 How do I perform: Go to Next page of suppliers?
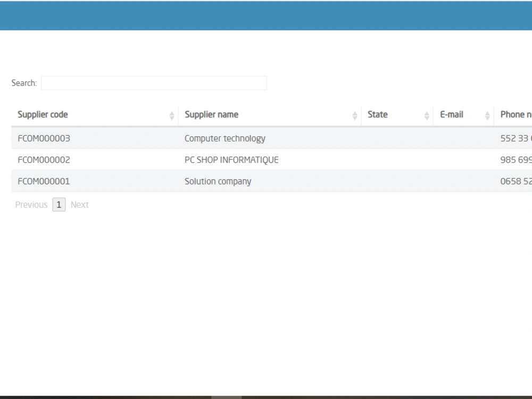click(x=79, y=205)
